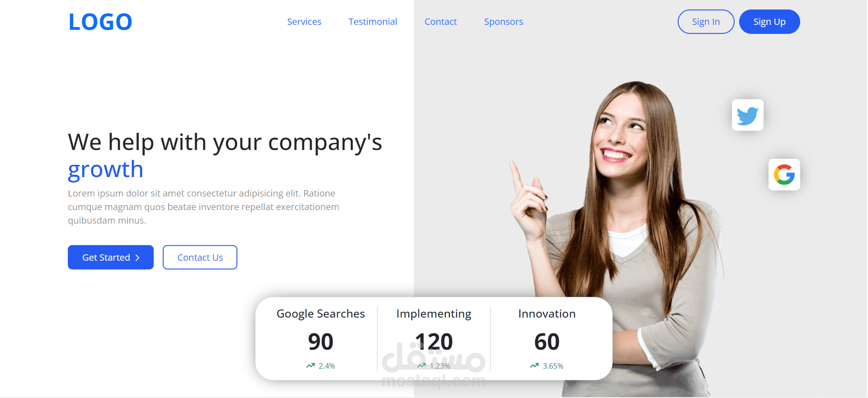The height and width of the screenshot is (398, 868).
Task: Select the Sponsors nav link
Action: coord(504,22)
